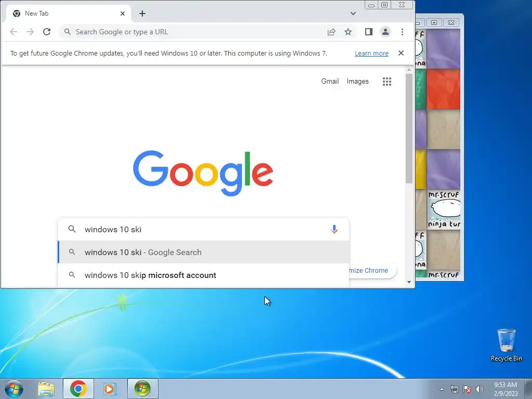The image size is (532, 399).
Task: Maximize the background game window
Action: (x=434, y=23)
